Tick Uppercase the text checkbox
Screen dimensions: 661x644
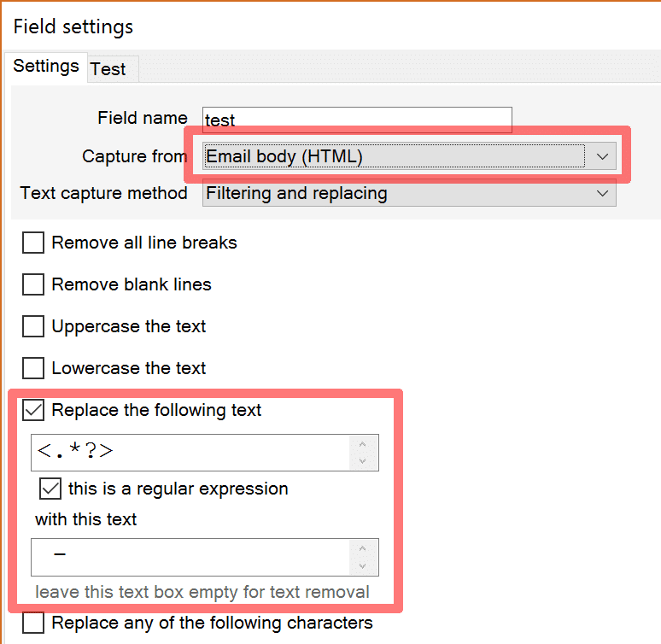point(33,326)
